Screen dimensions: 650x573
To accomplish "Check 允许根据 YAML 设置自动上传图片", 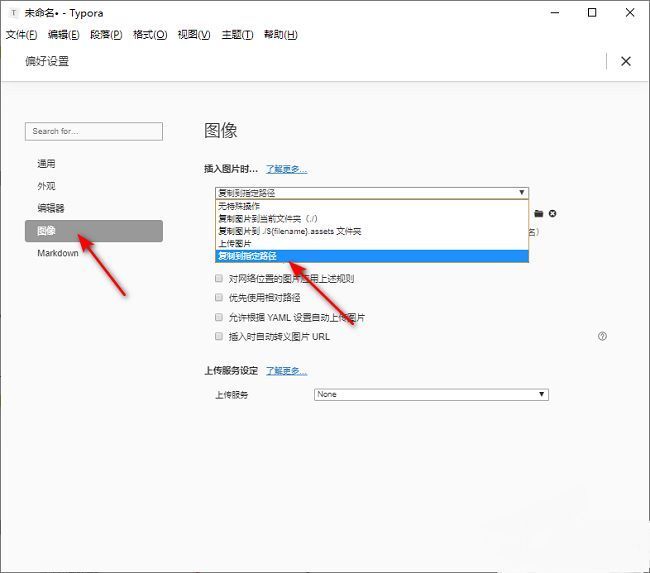I will (x=219, y=317).
